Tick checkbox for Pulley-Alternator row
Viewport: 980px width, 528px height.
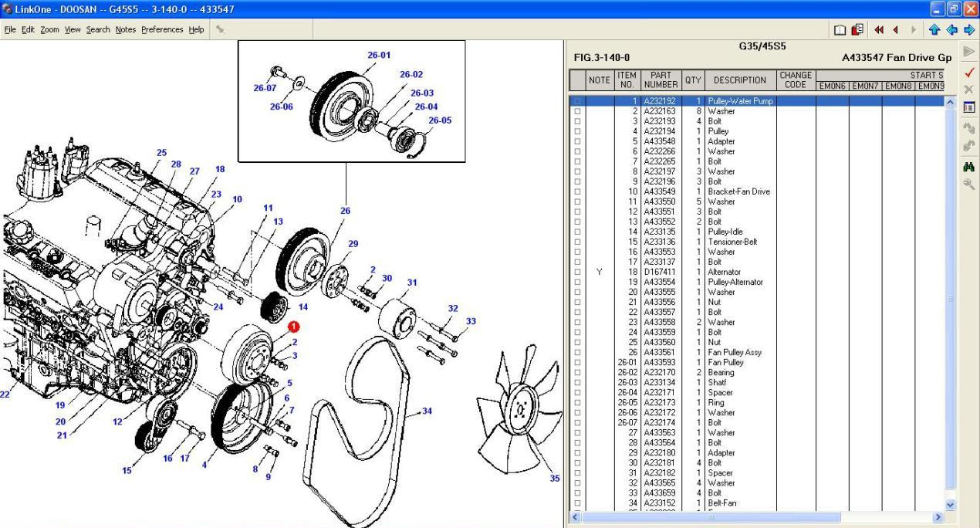click(577, 282)
